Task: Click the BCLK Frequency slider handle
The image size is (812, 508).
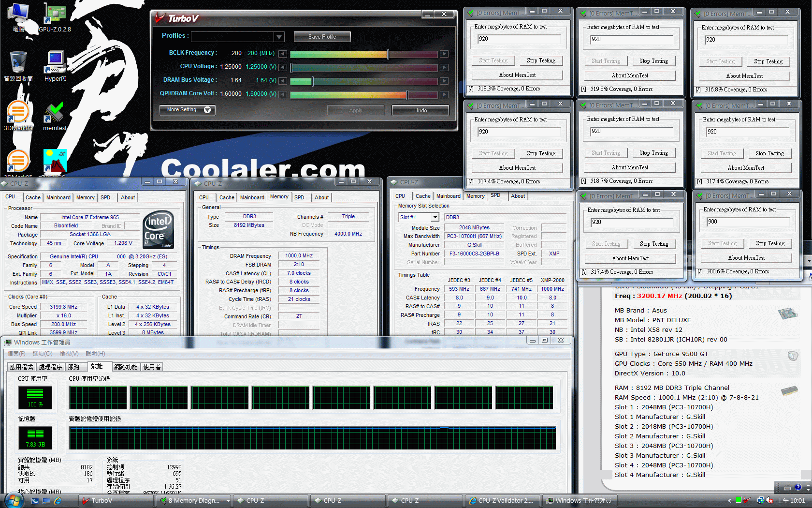Action: point(388,54)
